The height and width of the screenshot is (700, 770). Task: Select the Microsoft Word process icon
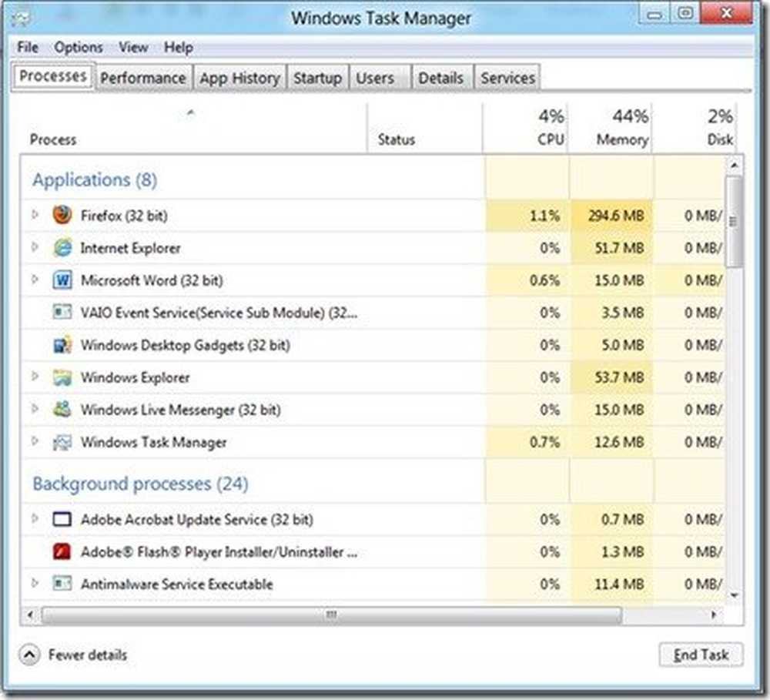(62, 280)
